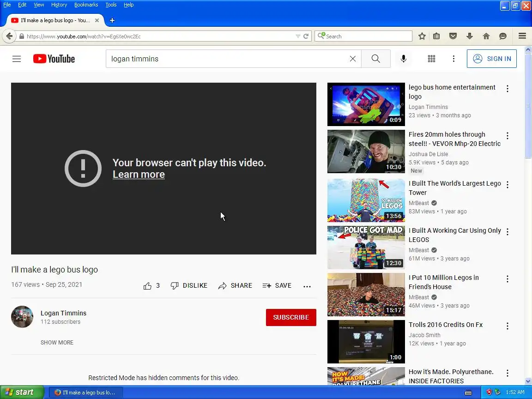The height and width of the screenshot is (399, 532).
Task: Open the Bookmarks menu
Action: click(86, 5)
